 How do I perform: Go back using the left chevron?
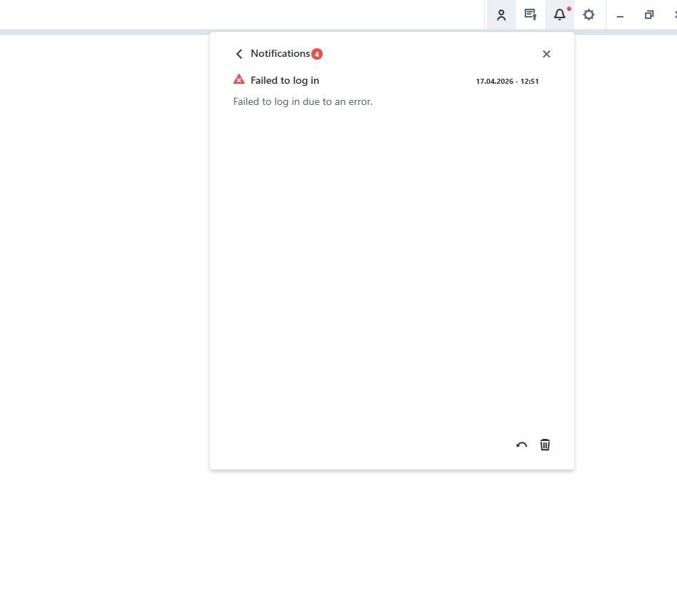[x=239, y=54]
